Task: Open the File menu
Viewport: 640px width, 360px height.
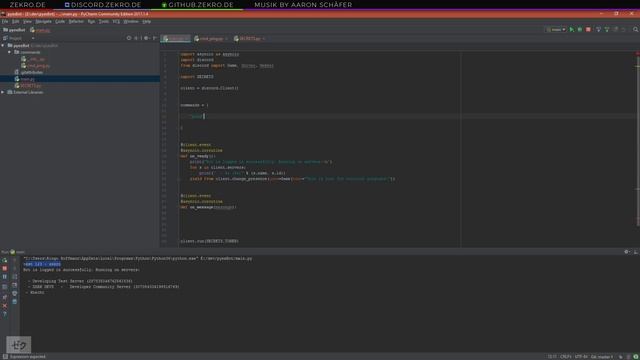Action: tap(5, 21)
